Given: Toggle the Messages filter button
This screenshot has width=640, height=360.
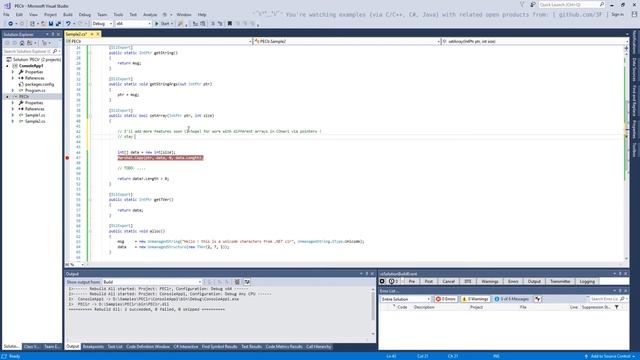Looking at the screenshot, I should 511,299.
